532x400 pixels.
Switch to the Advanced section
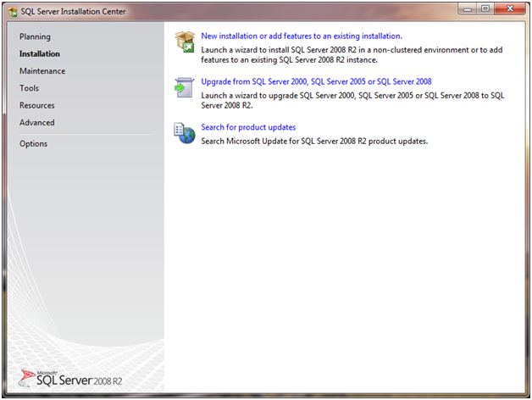click(37, 122)
